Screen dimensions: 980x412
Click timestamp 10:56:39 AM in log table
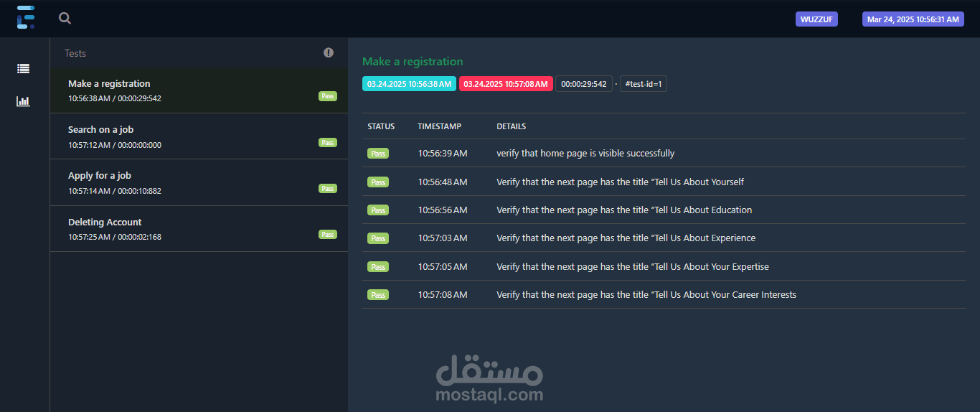[x=443, y=154]
